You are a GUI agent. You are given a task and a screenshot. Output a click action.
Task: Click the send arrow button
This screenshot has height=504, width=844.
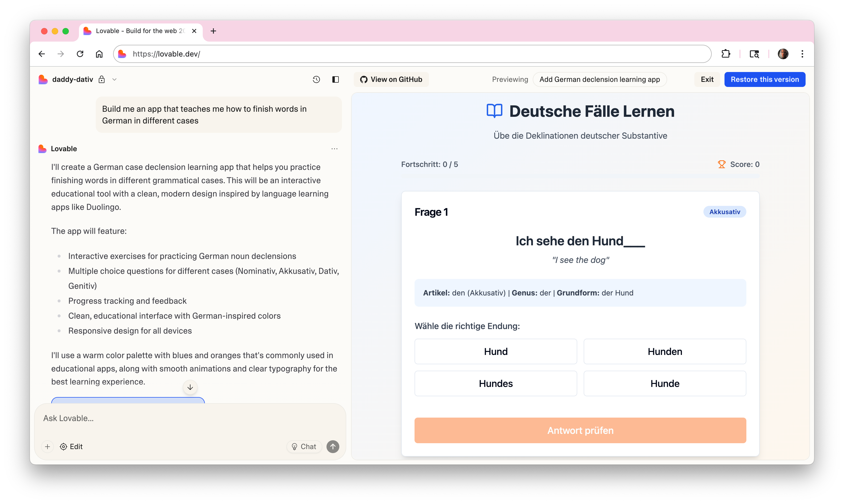click(333, 447)
